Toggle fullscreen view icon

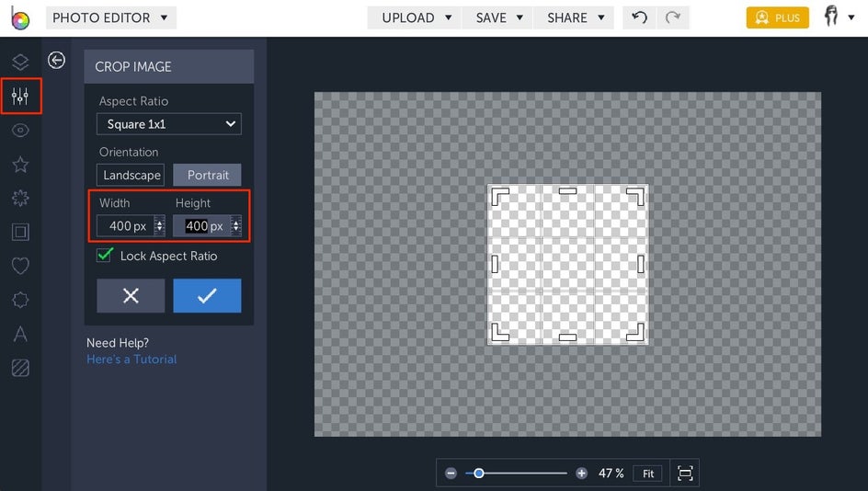pos(685,474)
